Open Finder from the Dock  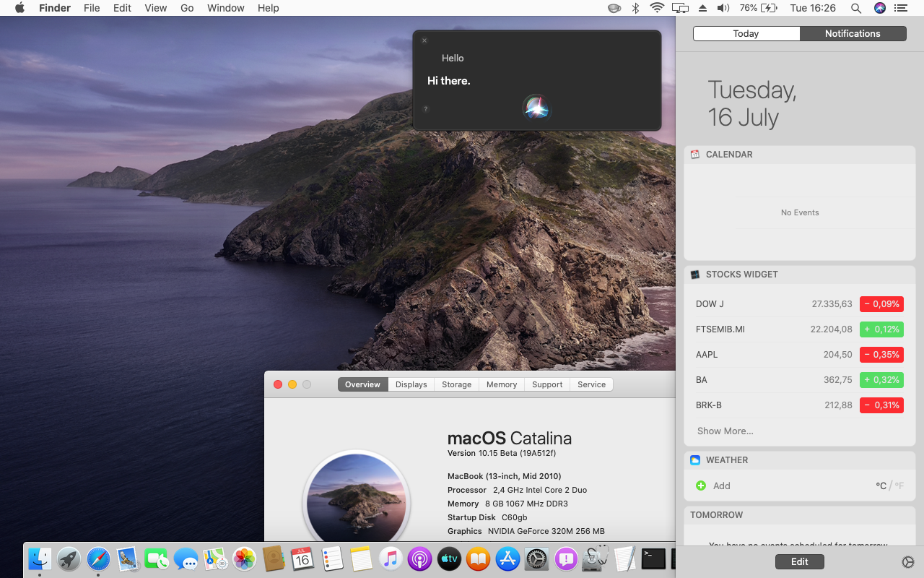click(x=40, y=558)
